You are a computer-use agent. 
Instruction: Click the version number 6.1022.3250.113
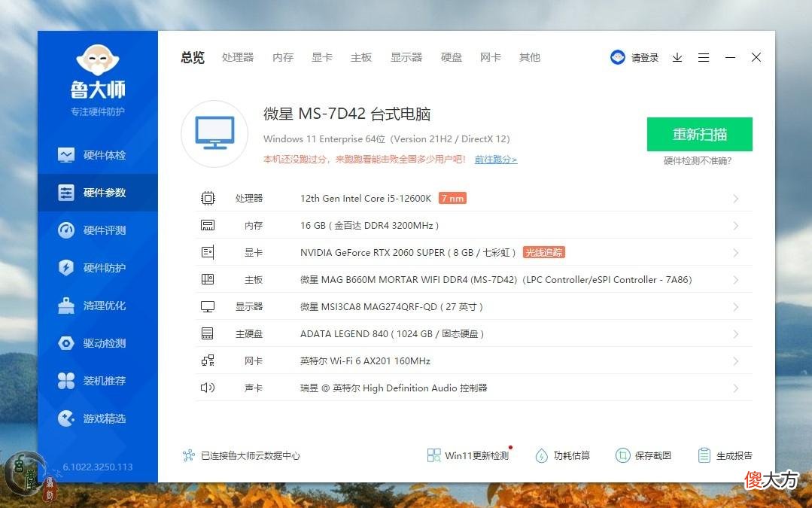(97, 467)
